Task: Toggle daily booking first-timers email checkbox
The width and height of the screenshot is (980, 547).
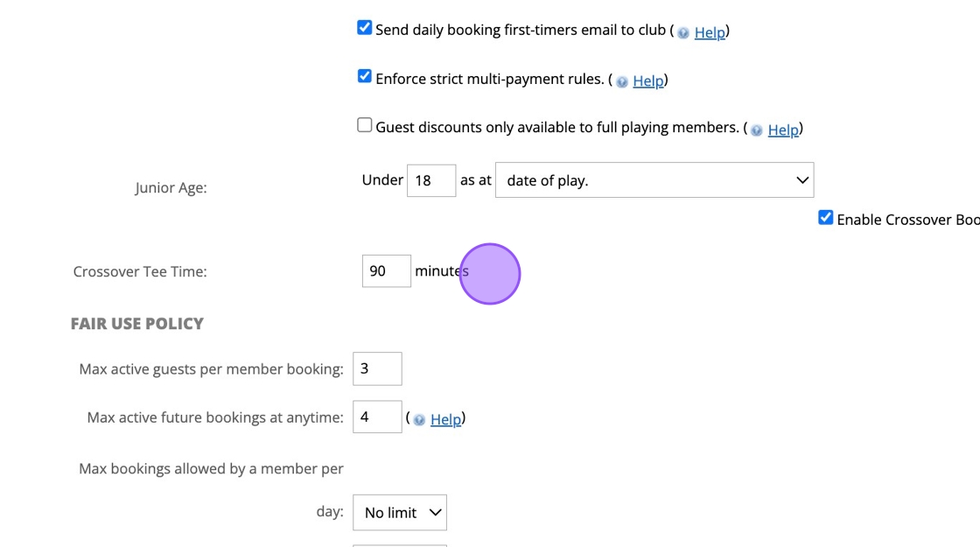Action: coord(365,28)
